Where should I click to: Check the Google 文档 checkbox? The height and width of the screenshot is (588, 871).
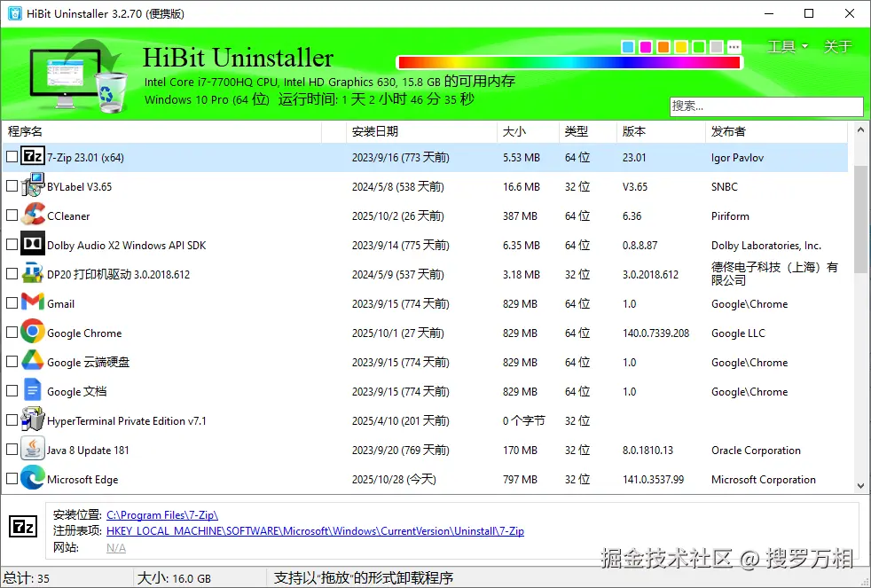point(12,391)
